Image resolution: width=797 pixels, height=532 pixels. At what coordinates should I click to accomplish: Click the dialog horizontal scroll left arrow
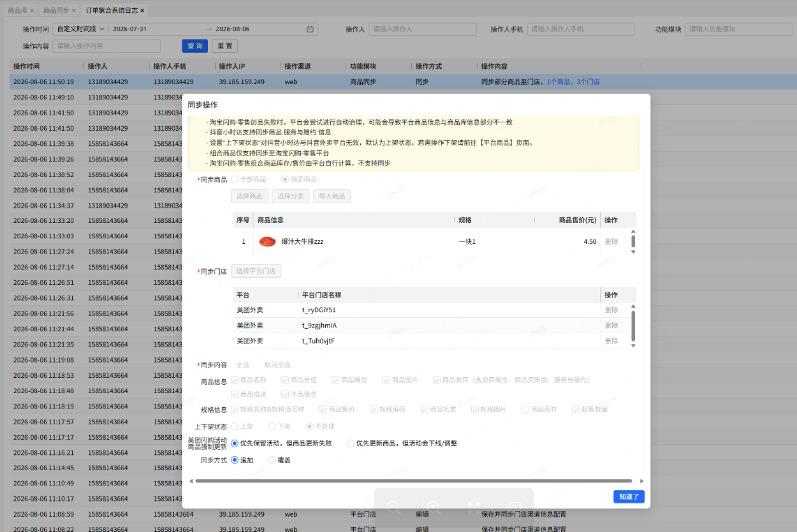tap(191, 481)
